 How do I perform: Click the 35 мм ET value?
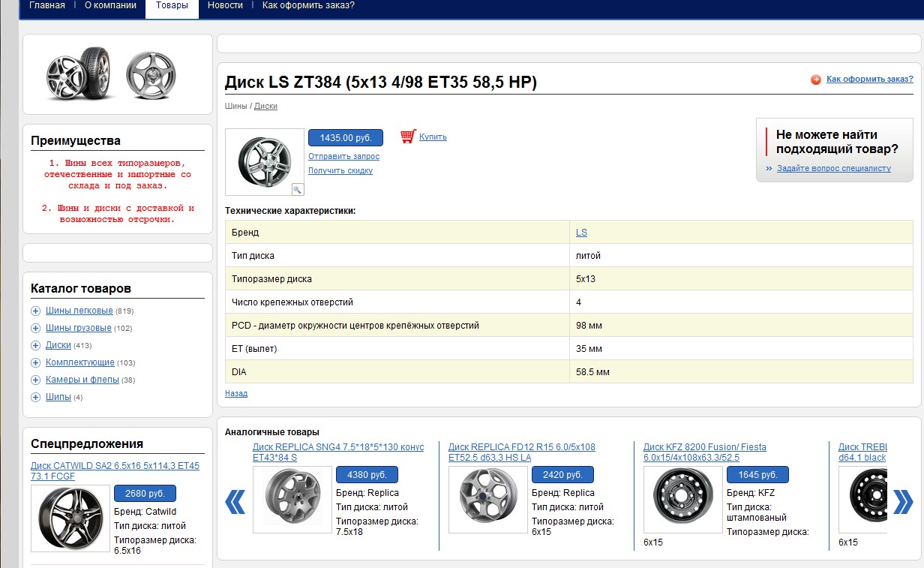[589, 349]
